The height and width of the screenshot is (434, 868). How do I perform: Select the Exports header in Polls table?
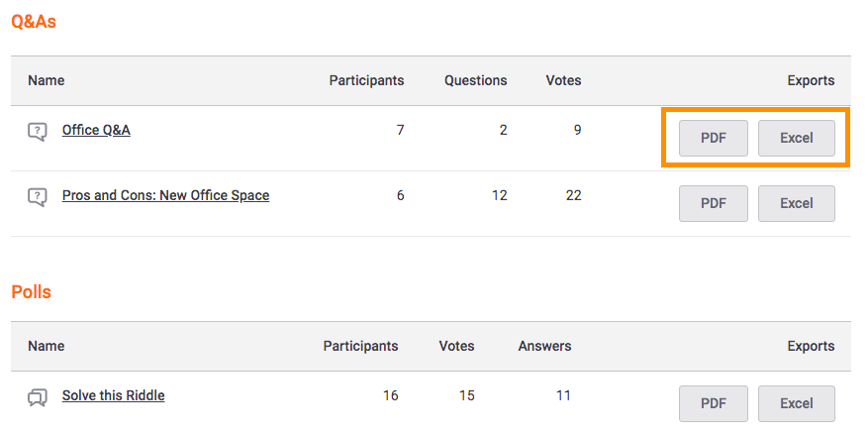(x=811, y=347)
